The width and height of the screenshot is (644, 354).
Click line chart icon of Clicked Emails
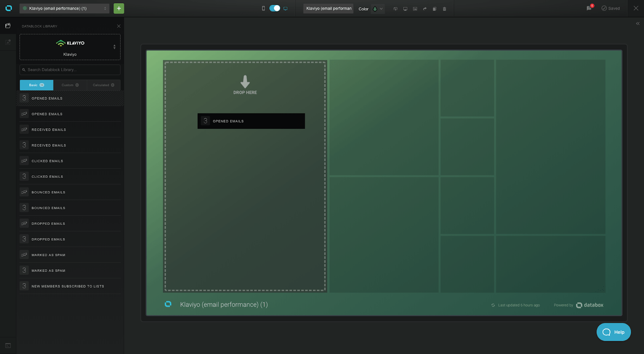pyautogui.click(x=24, y=161)
